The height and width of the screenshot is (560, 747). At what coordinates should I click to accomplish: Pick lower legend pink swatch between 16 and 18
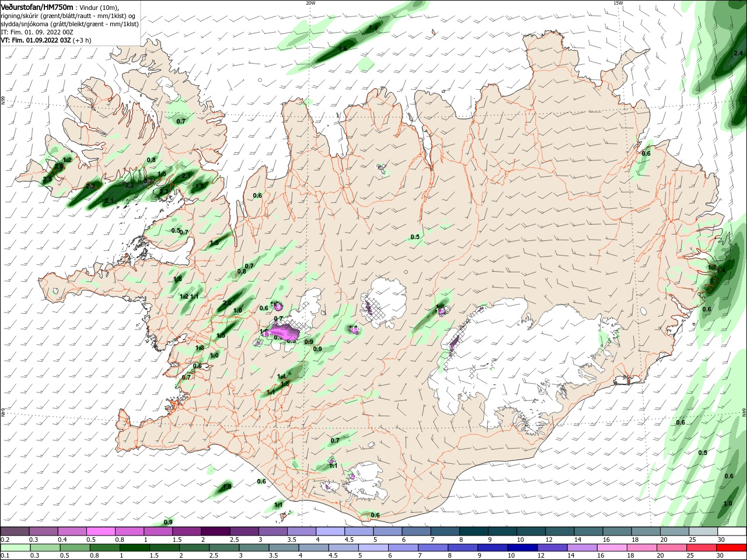pos(612,548)
